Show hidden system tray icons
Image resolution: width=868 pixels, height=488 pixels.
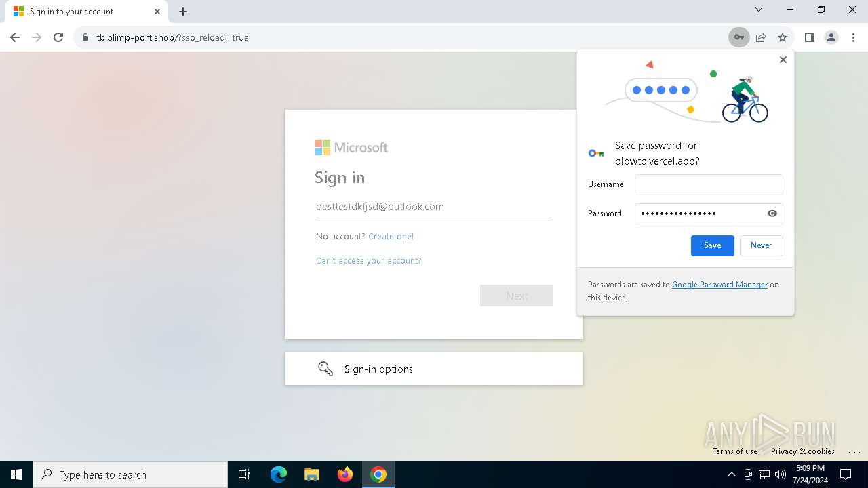click(x=732, y=474)
